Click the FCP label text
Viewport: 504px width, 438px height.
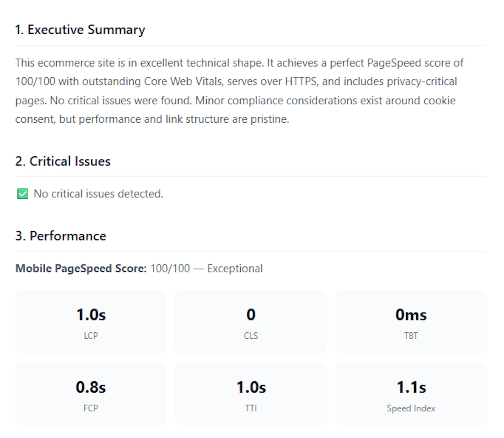(x=91, y=408)
